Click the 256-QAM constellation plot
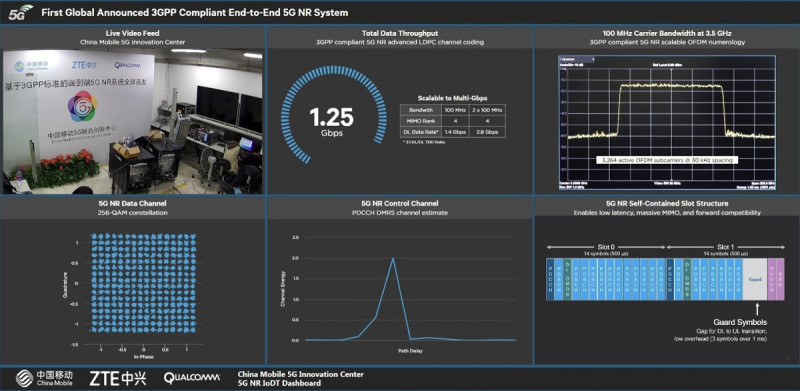 (x=143, y=283)
